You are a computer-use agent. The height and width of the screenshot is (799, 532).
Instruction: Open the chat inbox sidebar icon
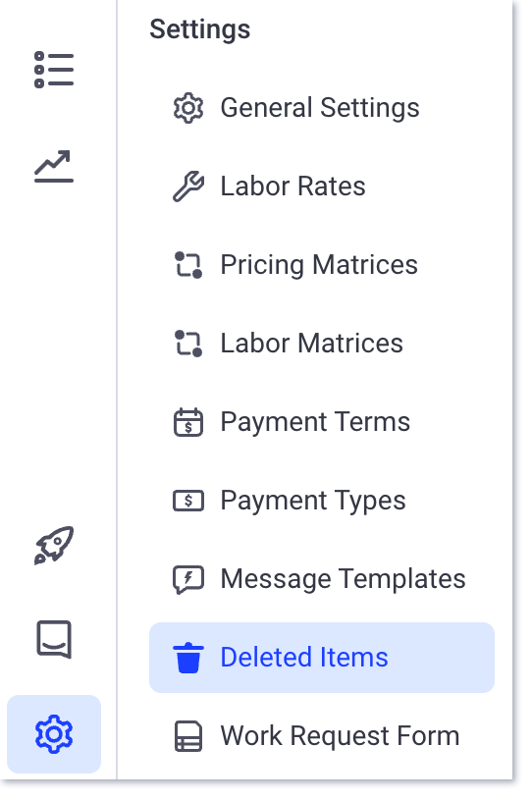54,639
